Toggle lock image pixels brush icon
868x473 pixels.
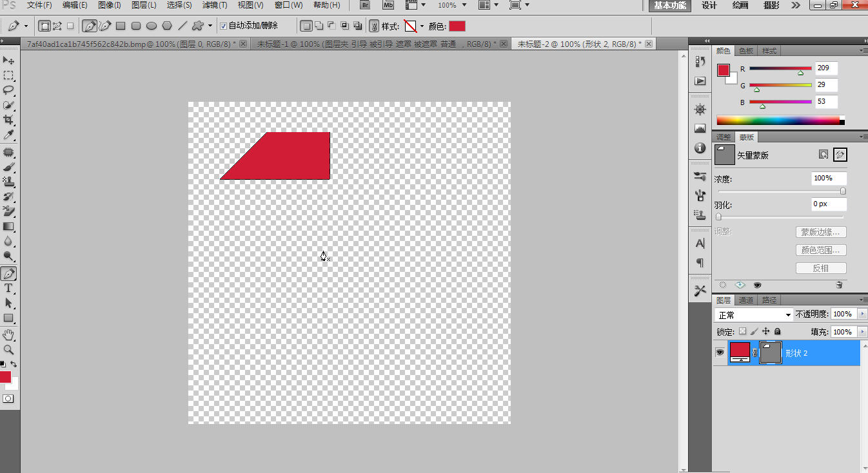coord(754,331)
